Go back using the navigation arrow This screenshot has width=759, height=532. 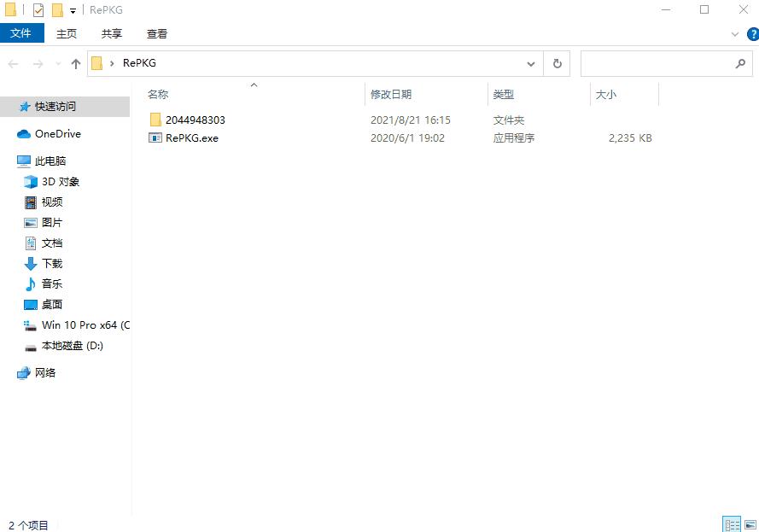tap(13, 63)
